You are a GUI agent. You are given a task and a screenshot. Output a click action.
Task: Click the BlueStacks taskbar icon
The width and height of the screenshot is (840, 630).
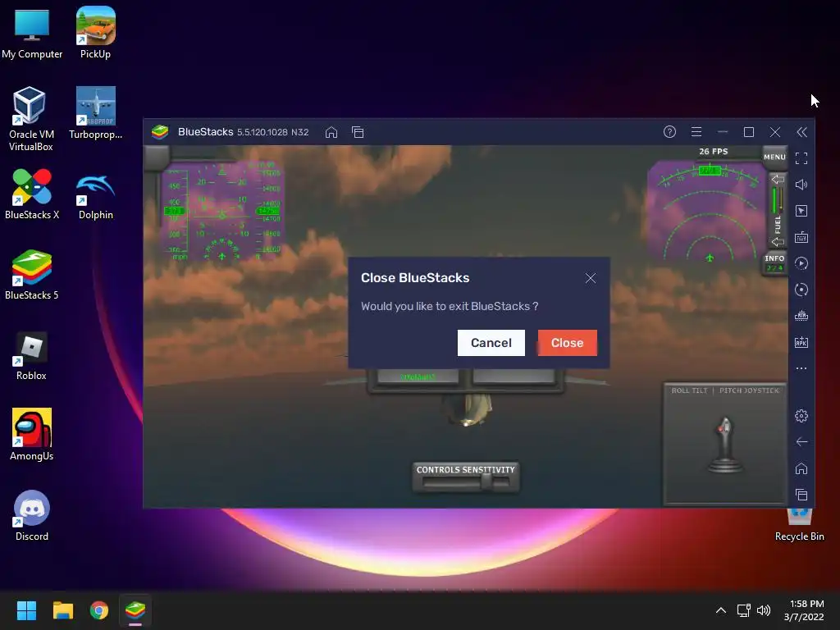coord(135,610)
